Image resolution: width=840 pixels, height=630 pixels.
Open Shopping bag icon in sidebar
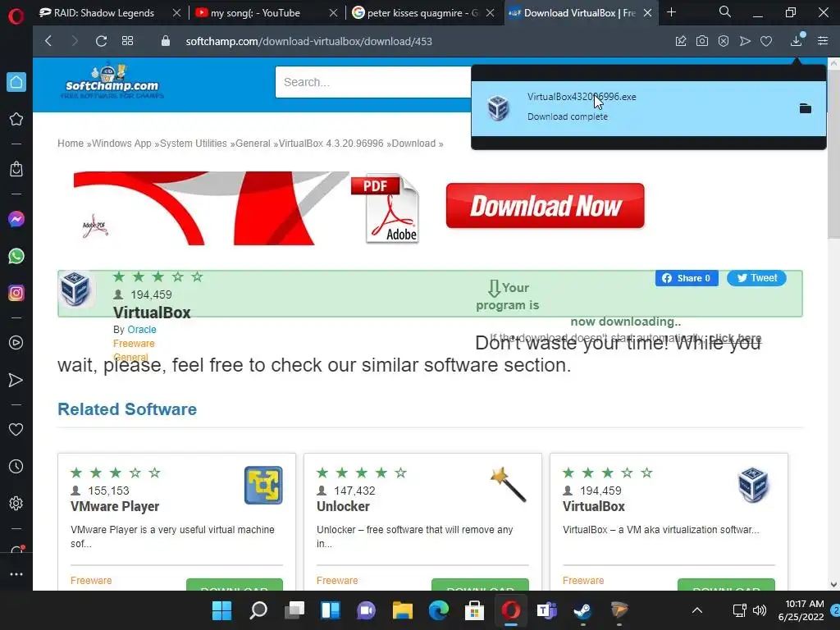[16, 169]
